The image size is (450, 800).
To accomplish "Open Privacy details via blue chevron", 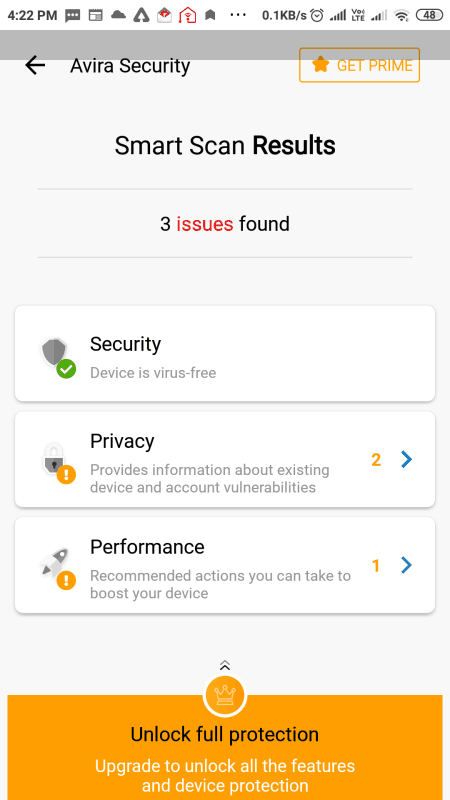I will [406, 459].
